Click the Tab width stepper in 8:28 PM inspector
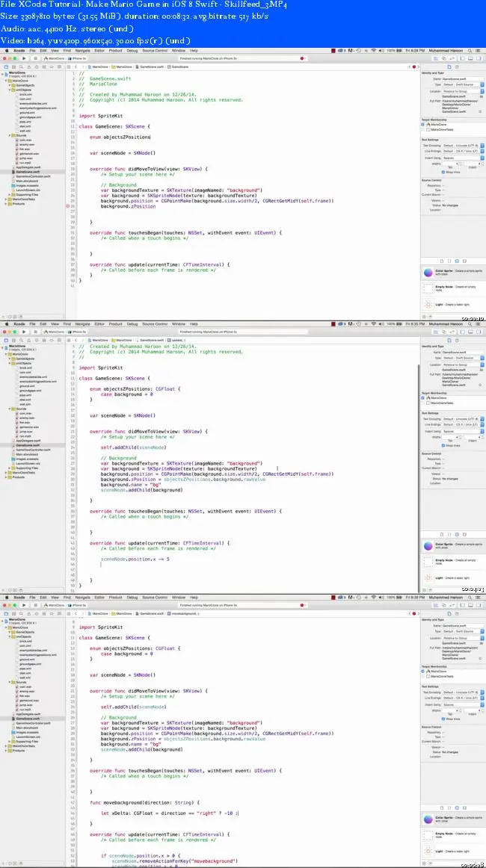The width and height of the screenshot is (486, 868). click(x=459, y=164)
